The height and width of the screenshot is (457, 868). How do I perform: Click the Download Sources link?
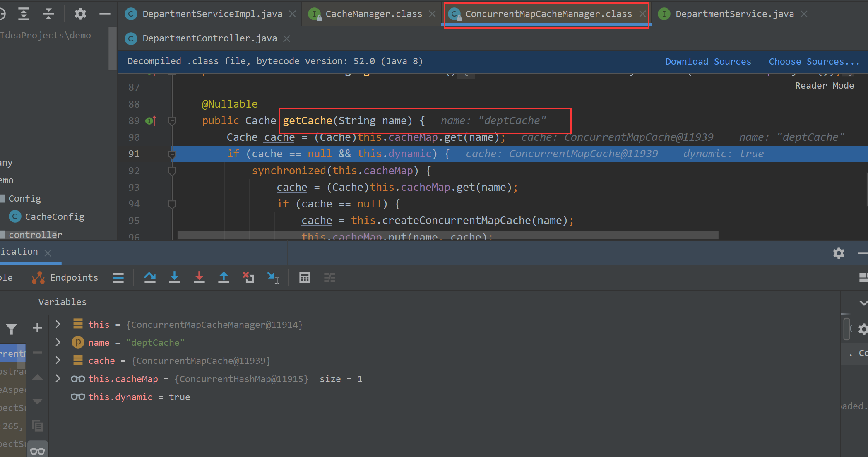coord(708,61)
